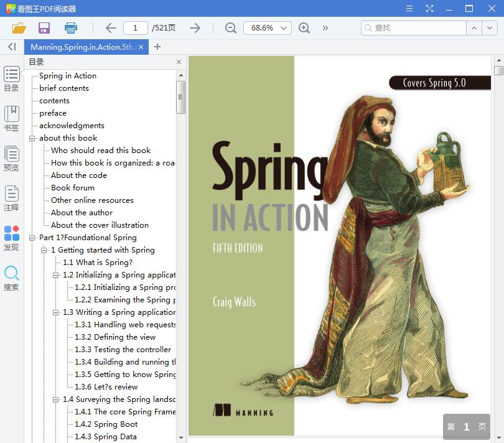Image resolution: width=504 pixels, height=443 pixels.
Task: Jump to '1.3.4 Building and running' entry
Action: coord(125,362)
